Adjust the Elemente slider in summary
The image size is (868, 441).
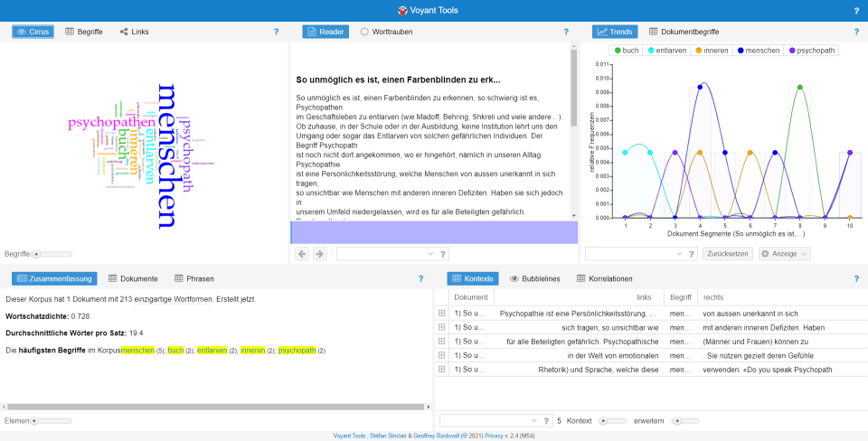pyautogui.click(x=52, y=421)
